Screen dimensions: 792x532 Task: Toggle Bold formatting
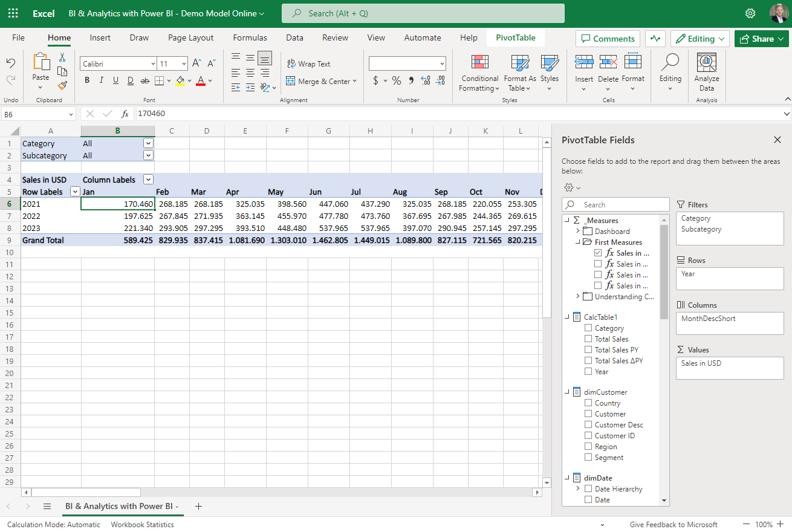tap(87, 80)
